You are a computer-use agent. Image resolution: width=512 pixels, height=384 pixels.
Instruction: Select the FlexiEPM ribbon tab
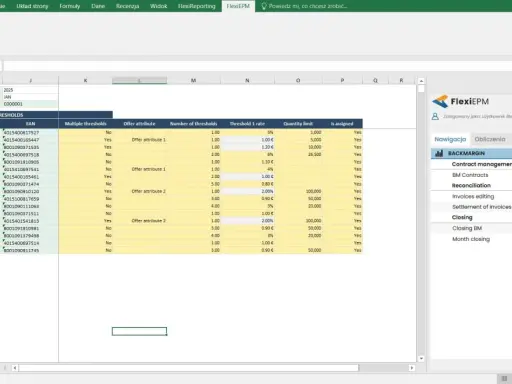click(x=238, y=6)
